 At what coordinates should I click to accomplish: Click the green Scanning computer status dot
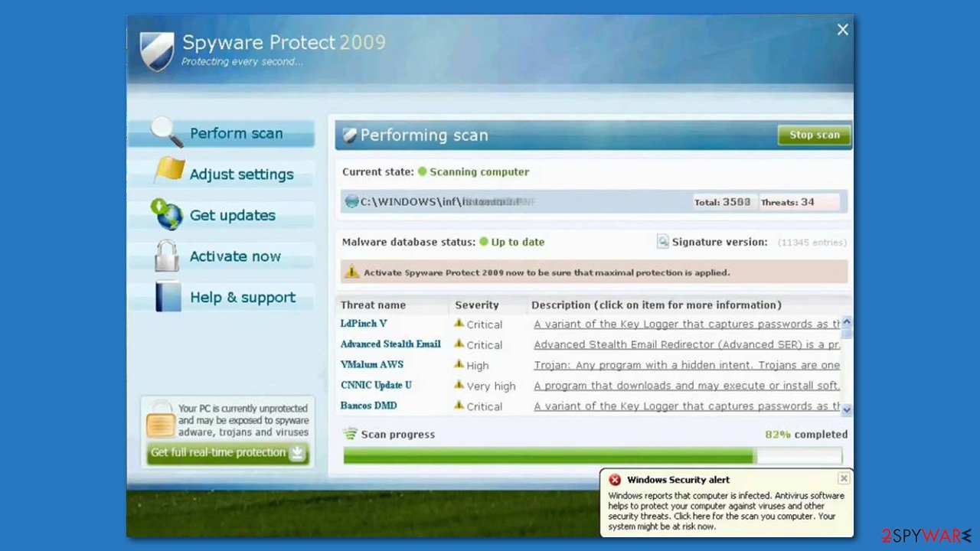pyautogui.click(x=422, y=171)
